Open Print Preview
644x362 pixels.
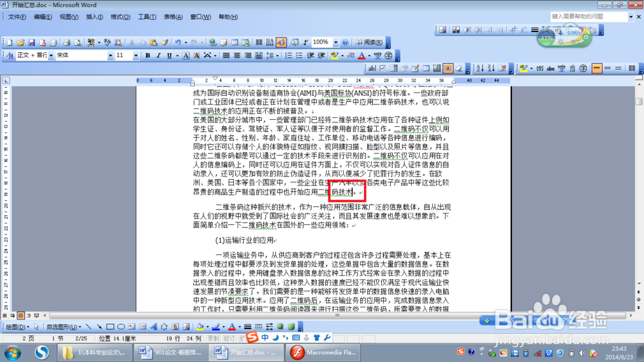coord(77,43)
